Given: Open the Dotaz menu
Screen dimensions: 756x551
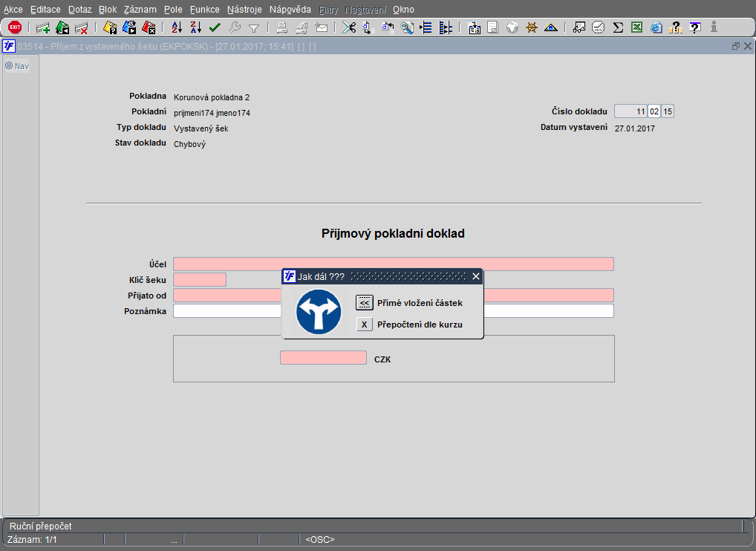Looking at the screenshot, I should tap(79, 10).
